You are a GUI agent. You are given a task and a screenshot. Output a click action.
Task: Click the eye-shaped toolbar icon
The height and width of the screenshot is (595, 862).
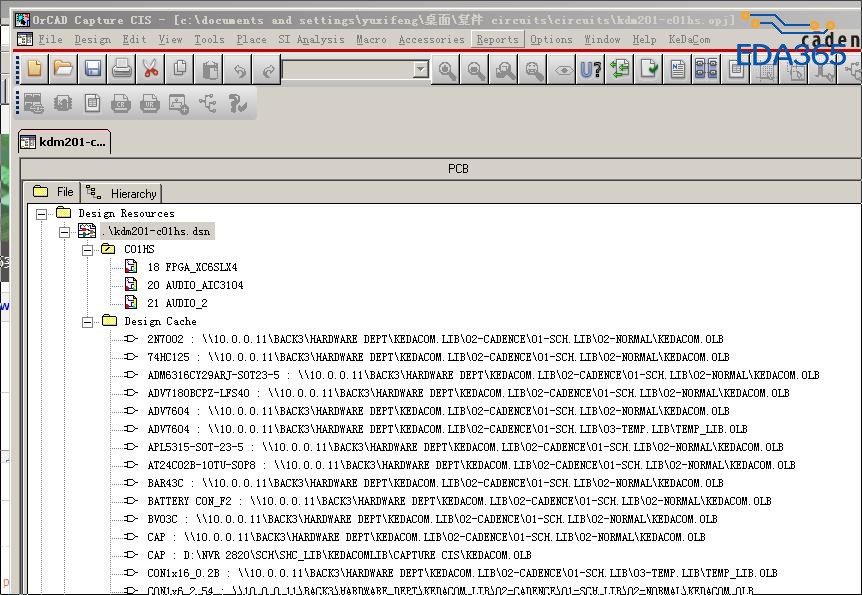pyautogui.click(x=563, y=69)
